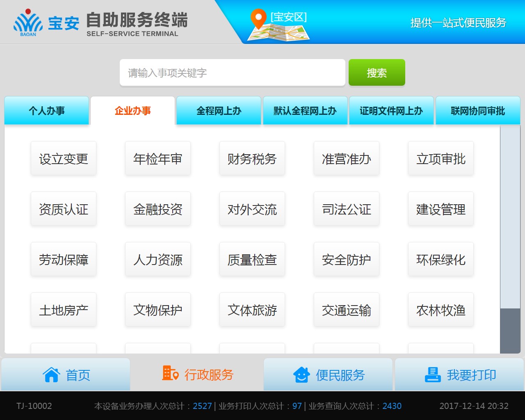525x420 pixels.
Task: Open the 证明文件网上办 tab
Action: point(391,111)
